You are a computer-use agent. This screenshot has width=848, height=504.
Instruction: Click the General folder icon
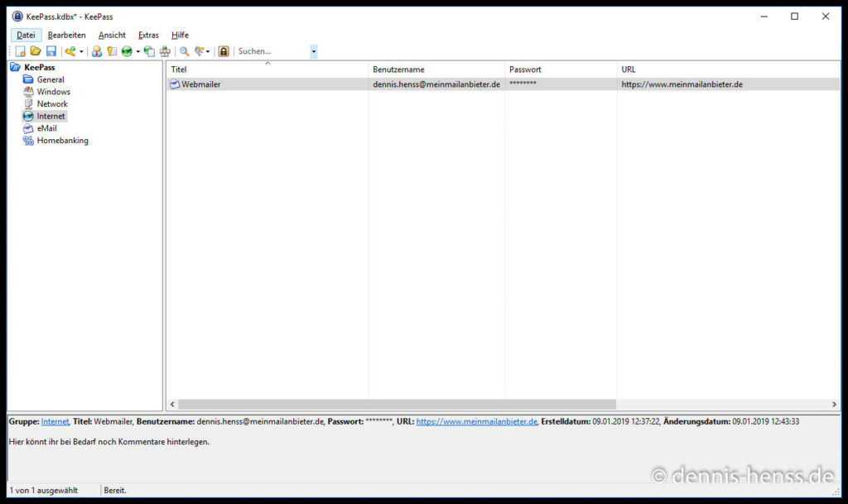click(28, 79)
